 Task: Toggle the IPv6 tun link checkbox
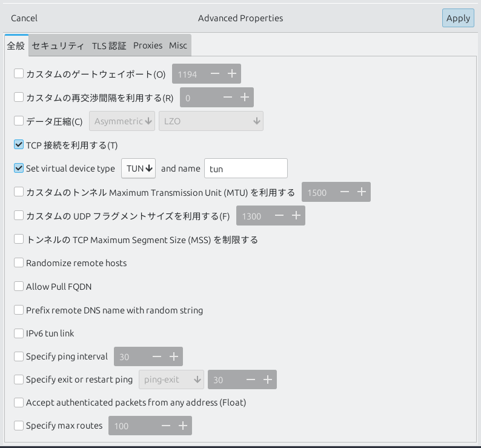pos(19,333)
